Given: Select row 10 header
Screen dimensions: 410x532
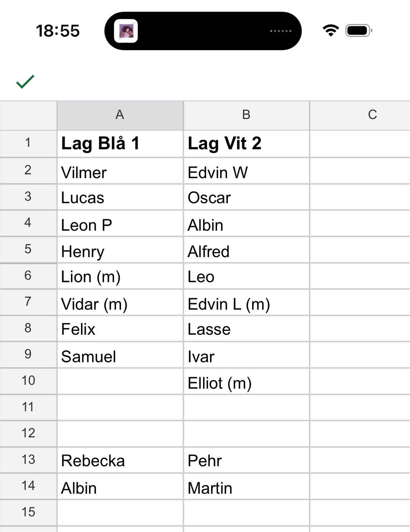Looking at the screenshot, I should (x=28, y=381).
